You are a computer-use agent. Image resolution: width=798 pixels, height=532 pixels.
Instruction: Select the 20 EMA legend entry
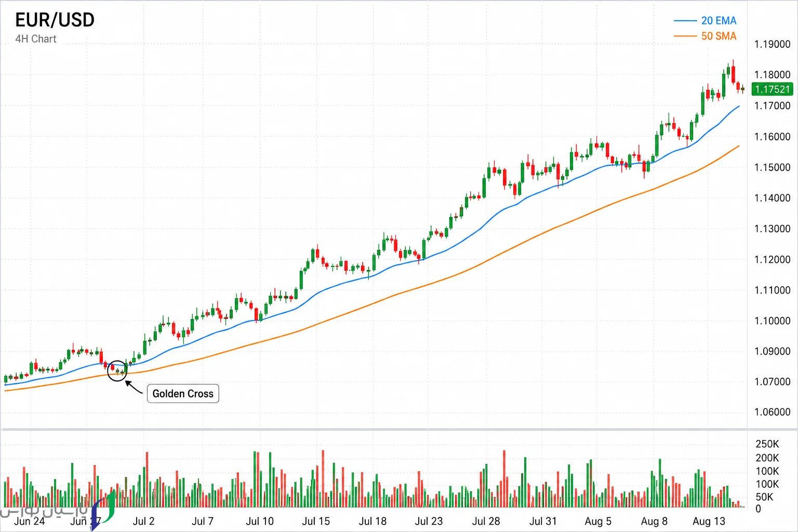[705, 21]
